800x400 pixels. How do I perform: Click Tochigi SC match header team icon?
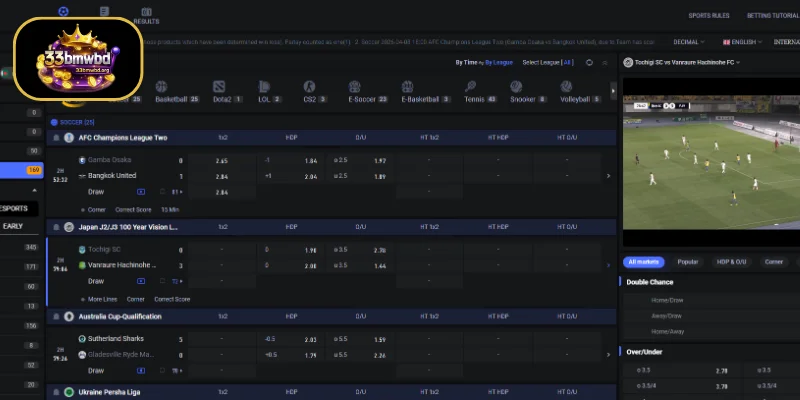[628, 62]
